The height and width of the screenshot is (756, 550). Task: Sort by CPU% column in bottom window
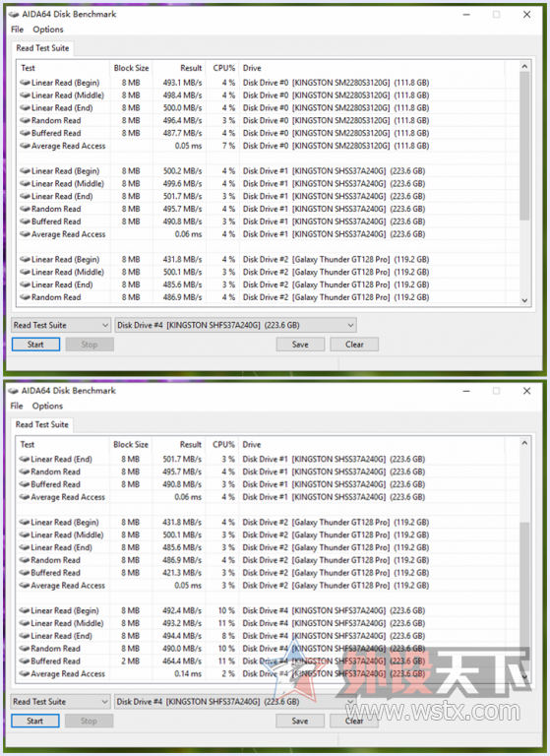[221, 445]
